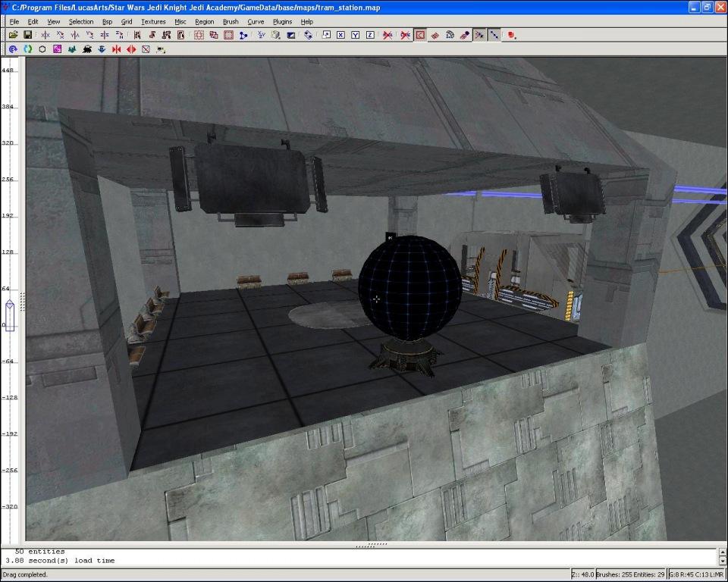Screen dimensions: 728x582
Task: Toggle the pressed arrow button beside the dots
Action: 479,35
